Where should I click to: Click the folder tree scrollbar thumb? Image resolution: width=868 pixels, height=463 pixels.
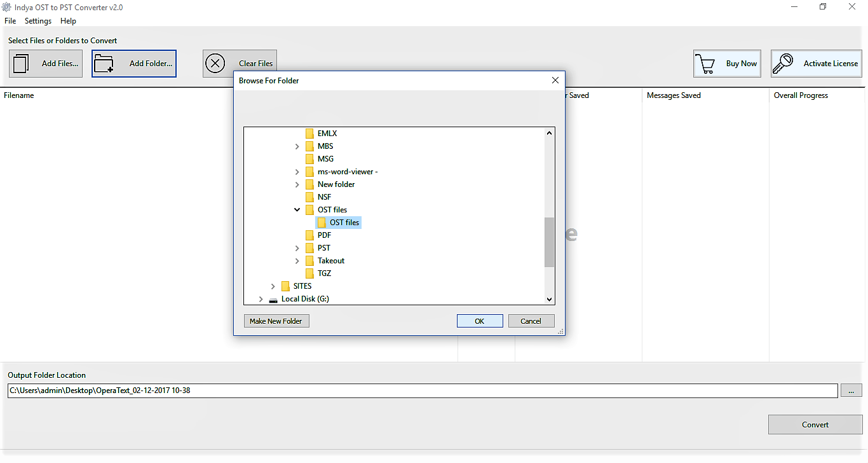(549, 242)
